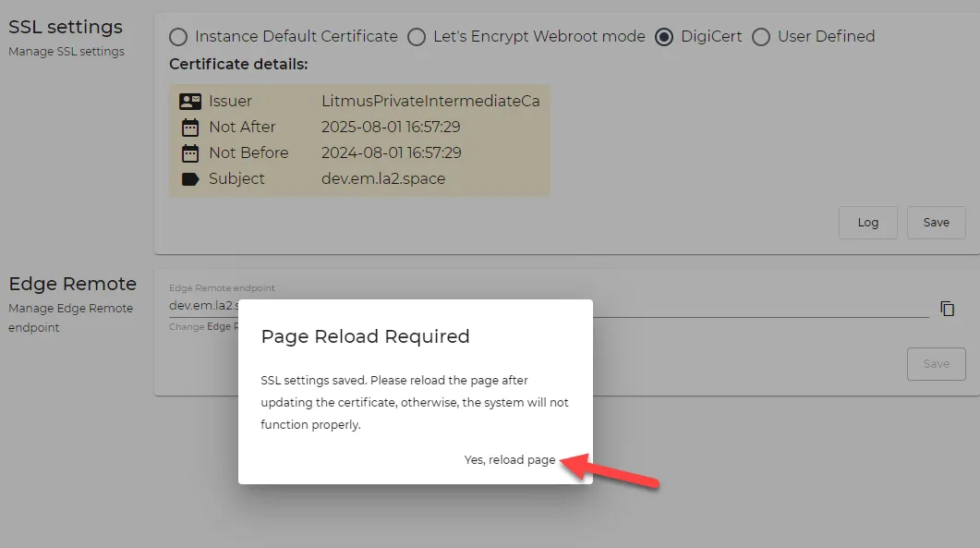Open the SSL settings Log
Screen dimensions: 980x548
point(867,222)
